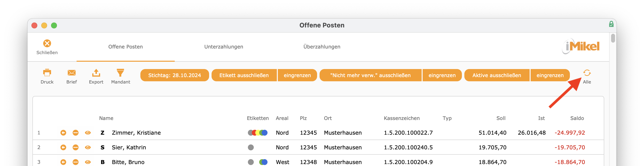The height and width of the screenshot is (166, 644).
Task: Click back arrow icon for Bitte, Bruno
Action: coord(63,162)
